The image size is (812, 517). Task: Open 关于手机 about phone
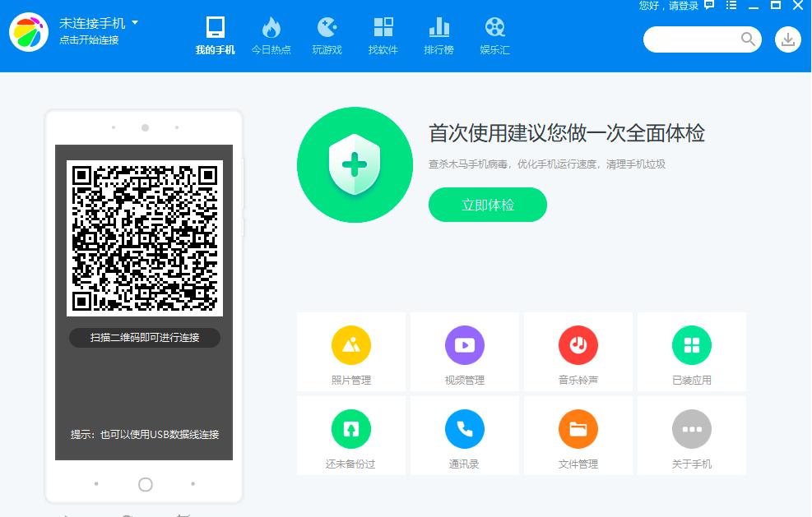691,436
